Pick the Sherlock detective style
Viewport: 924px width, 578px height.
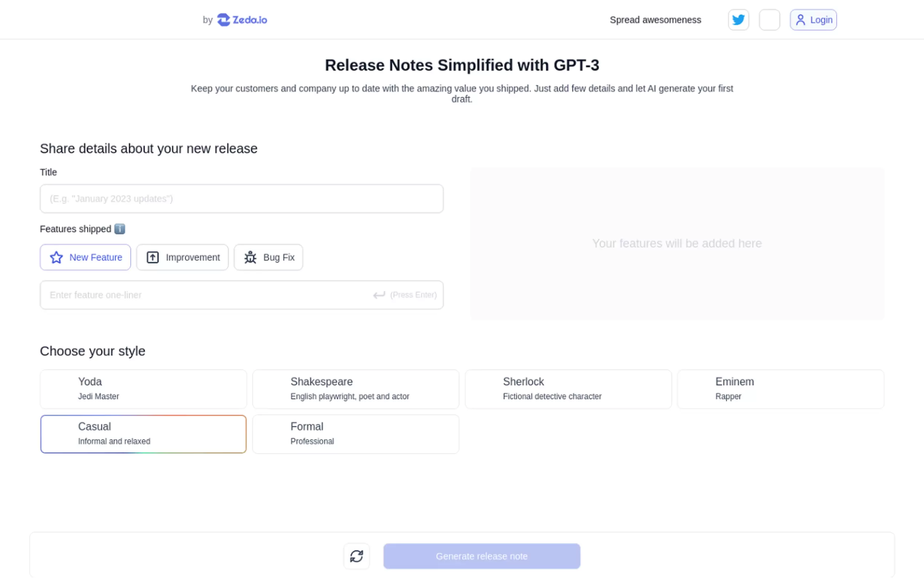coord(568,389)
